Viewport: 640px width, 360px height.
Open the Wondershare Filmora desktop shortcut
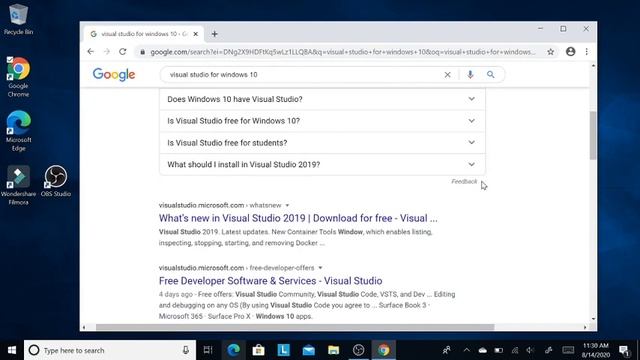click(18, 185)
